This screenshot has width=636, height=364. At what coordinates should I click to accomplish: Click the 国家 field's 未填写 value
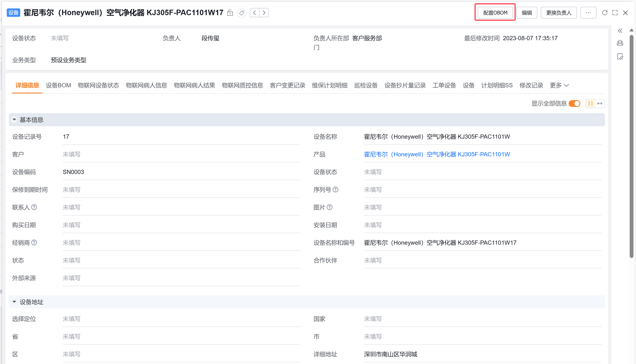pyautogui.click(x=373, y=319)
